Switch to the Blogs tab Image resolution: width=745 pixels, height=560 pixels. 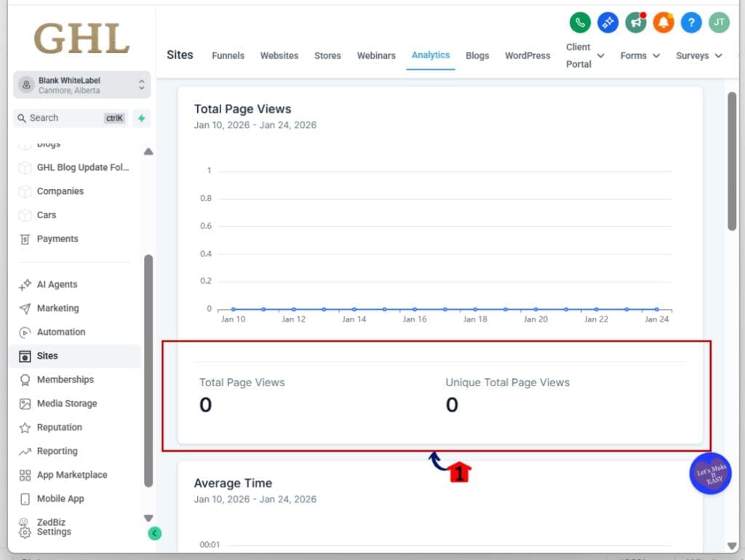(x=477, y=56)
